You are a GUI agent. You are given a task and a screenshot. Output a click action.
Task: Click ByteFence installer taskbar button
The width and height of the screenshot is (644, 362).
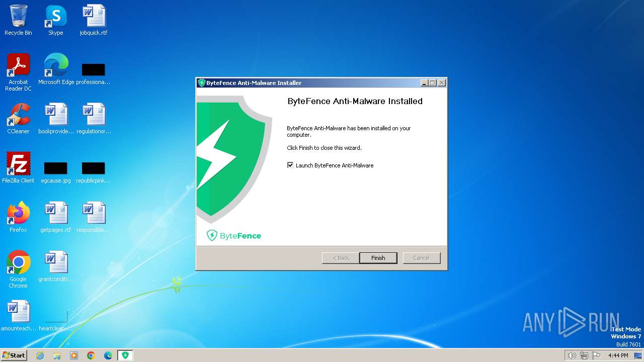[125, 355]
